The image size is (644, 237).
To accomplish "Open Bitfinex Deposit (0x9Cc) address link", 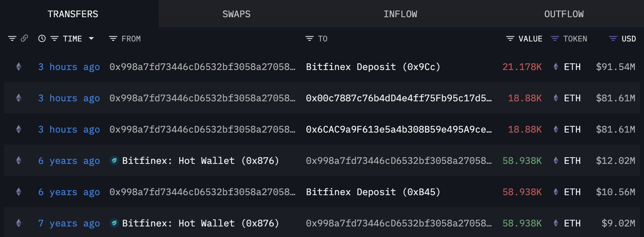I will pos(373,67).
